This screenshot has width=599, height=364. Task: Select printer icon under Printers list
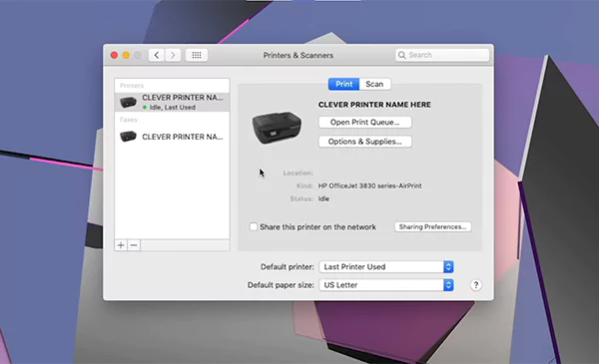click(128, 102)
